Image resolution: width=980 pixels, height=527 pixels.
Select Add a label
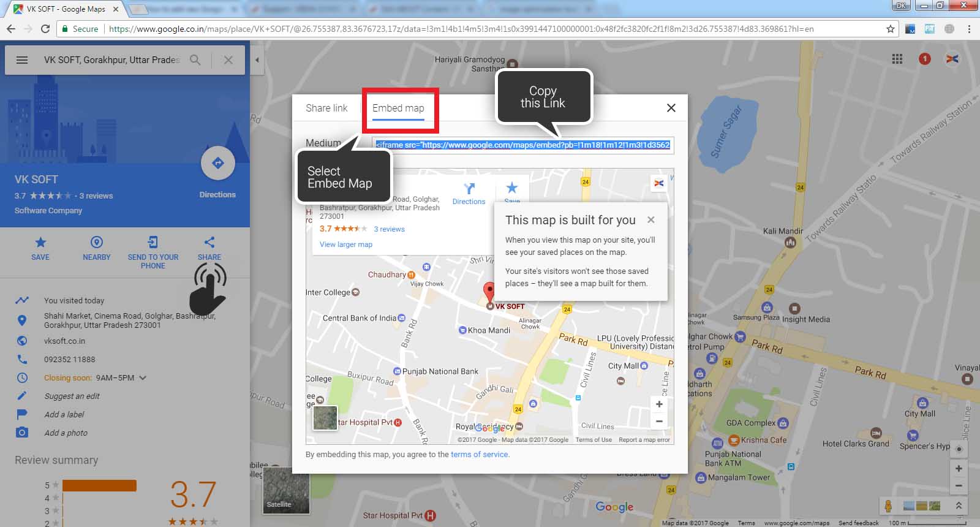click(64, 414)
